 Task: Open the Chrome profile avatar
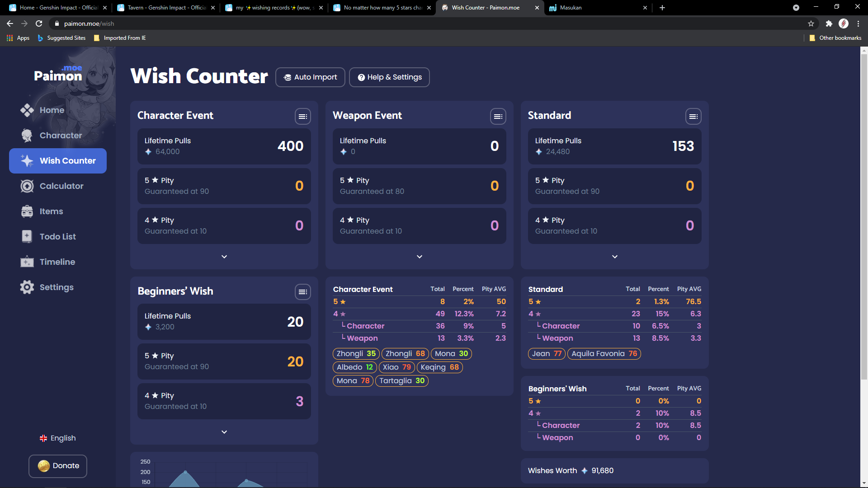pyautogui.click(x=844, y=23)
